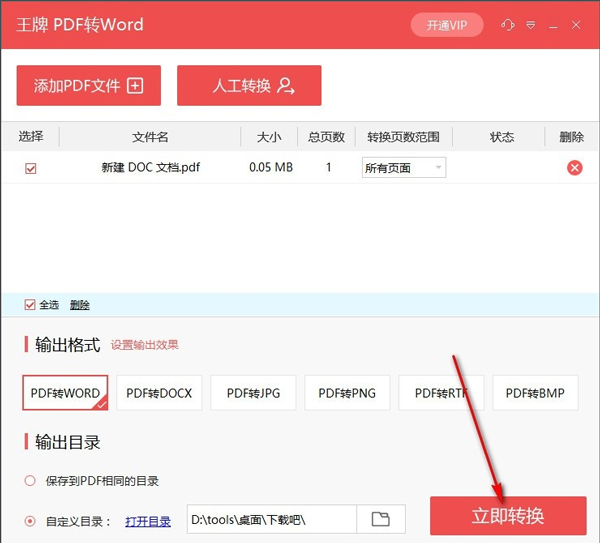Screen dimensions: 600x543
Task: Choose PDF转DOCX output format
Action: pyautogui.click(x=159, y=393)
